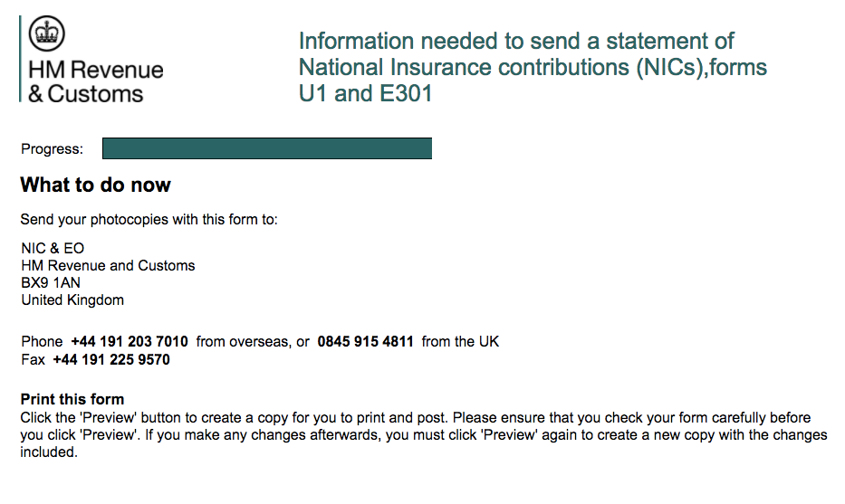
Task: Click the 'NIC & EO' address line
Action: [53, 249]
